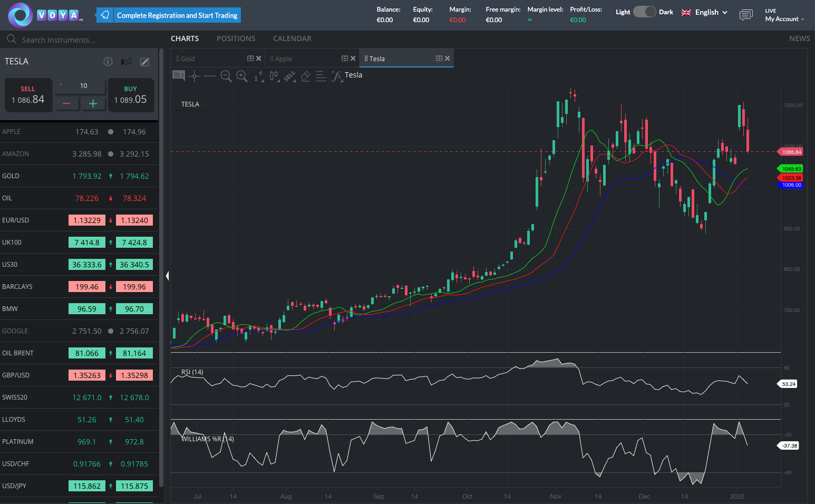Image resolution: width=815 pixels, height=504 pixels.
Task: Increase trade volume with plus button
Action: [x=93, y=103]
